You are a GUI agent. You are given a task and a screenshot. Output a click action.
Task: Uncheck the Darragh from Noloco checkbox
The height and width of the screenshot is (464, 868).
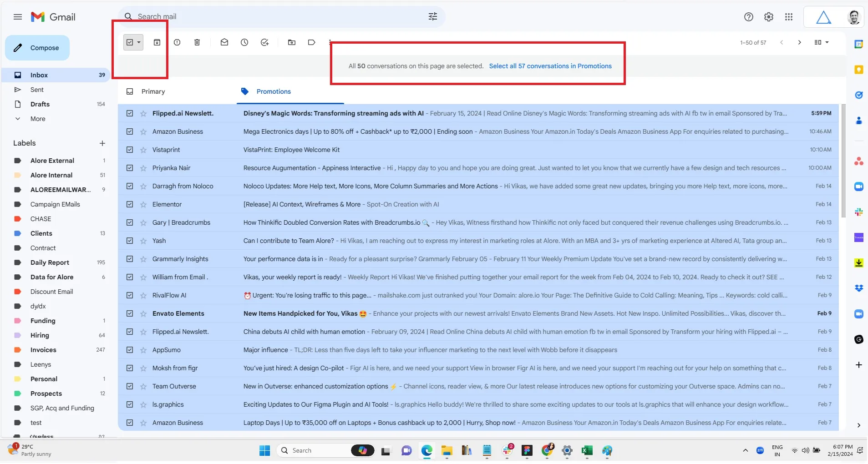tap(130, 186)
